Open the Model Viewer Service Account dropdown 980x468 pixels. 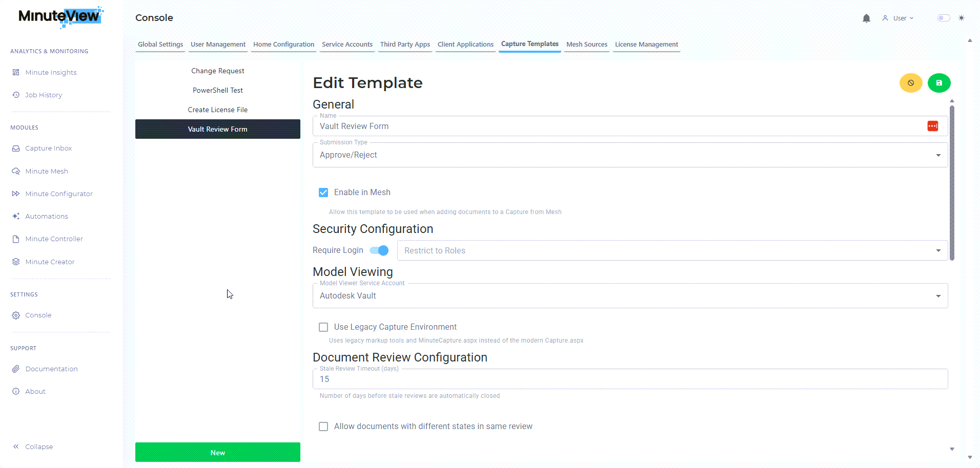[938, 295]
